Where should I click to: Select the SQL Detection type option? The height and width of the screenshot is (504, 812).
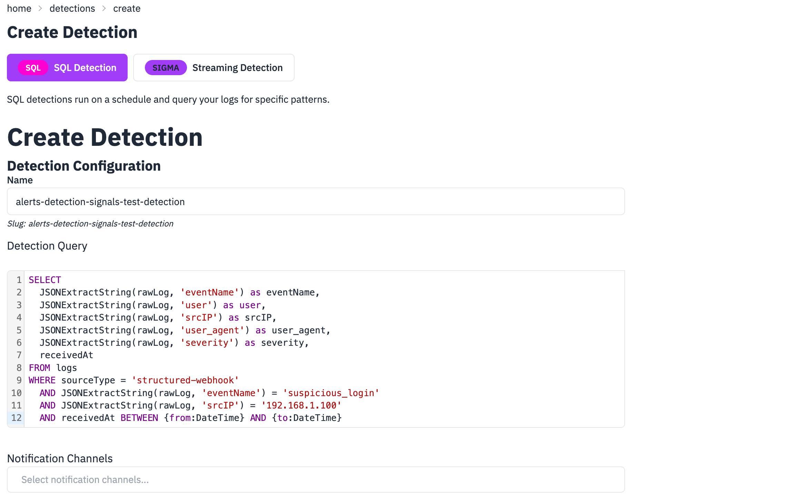click(67, 68)
